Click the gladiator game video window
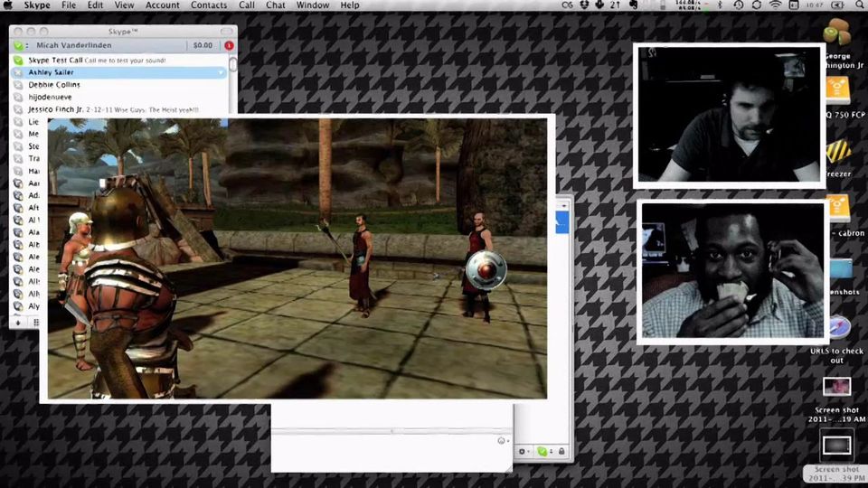The width and height of the screenshot is (868, 488). tap(297, 258)
